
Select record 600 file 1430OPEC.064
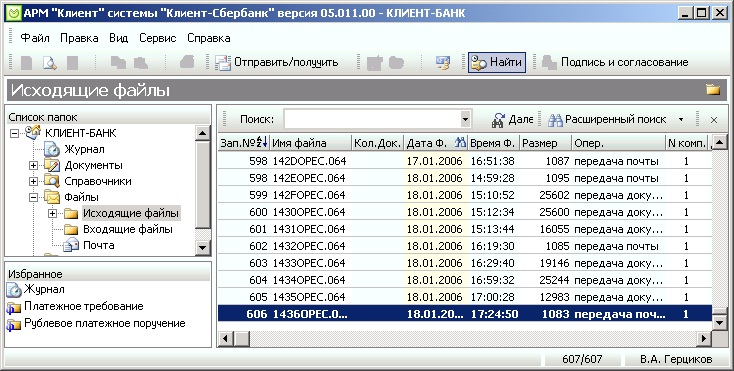pos(464,212)
